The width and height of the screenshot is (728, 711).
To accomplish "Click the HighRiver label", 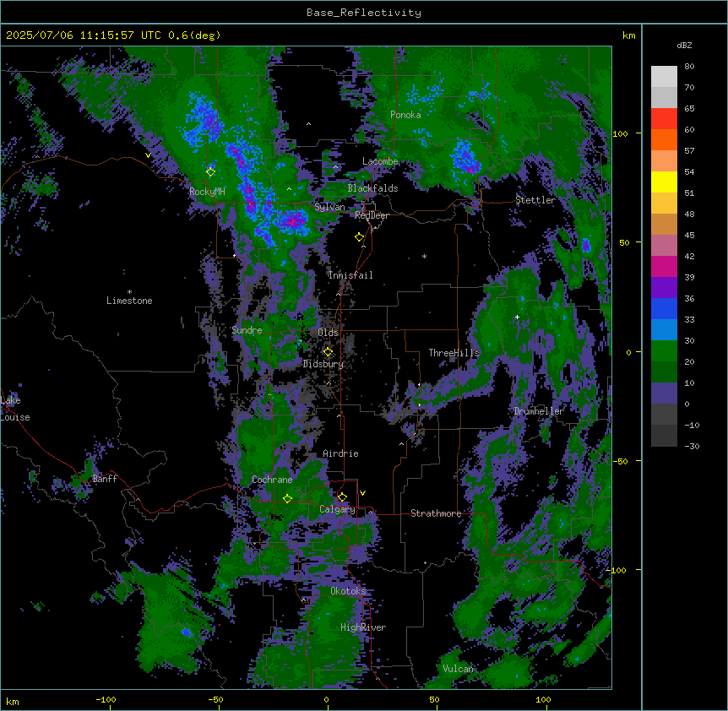I will 363,627.
